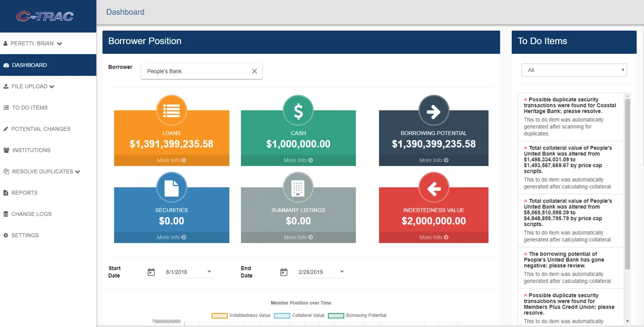Open the To Do Items 'All' filter dropdown

click(x=574, y=70)
